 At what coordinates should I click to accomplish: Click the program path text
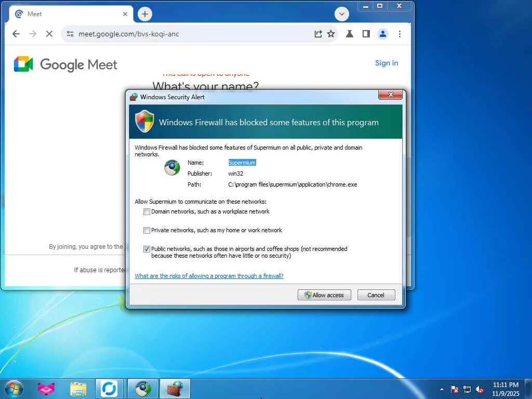(x=292, y=184)
